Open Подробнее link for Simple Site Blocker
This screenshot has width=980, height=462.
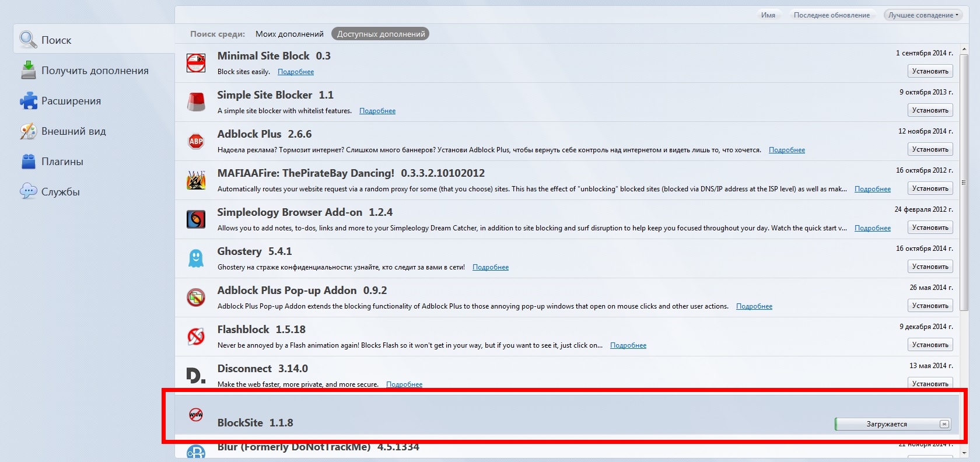(x=377, y=111)
